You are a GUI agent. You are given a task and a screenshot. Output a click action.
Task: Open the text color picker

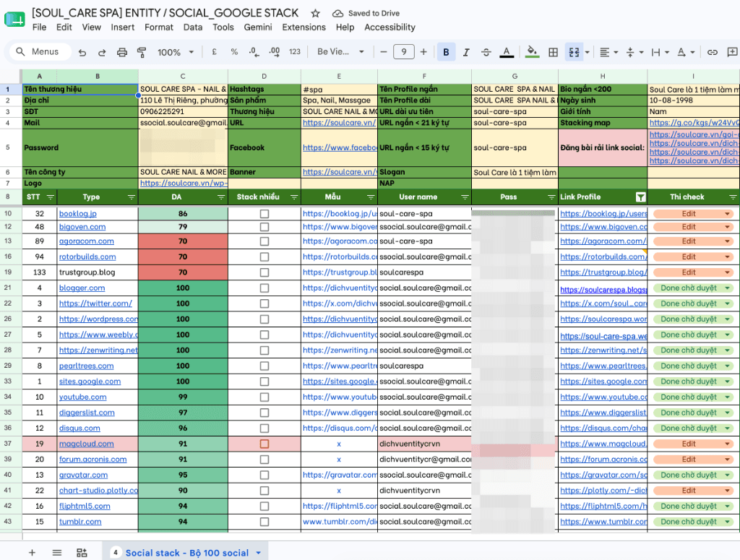(507, 52)
